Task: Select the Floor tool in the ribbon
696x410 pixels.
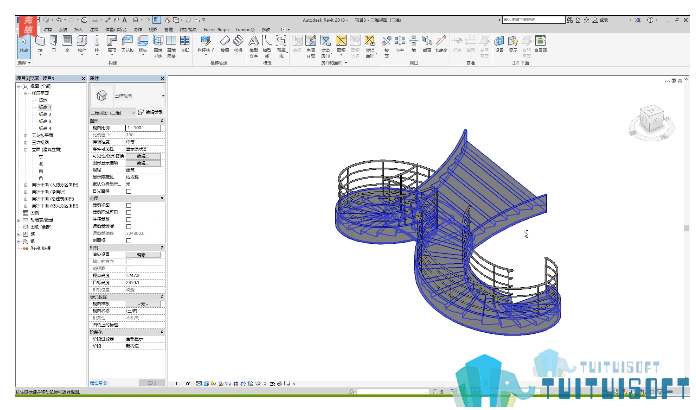Action: [142, 44]
